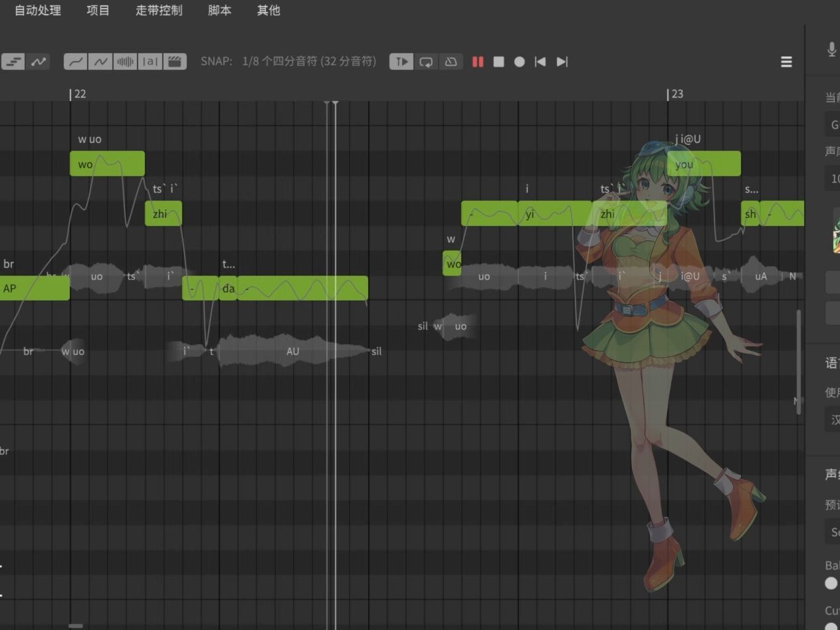Select the long dash note after 'da'
The height and width of the screenshot is (630, 840).
(x=302, y=288)
